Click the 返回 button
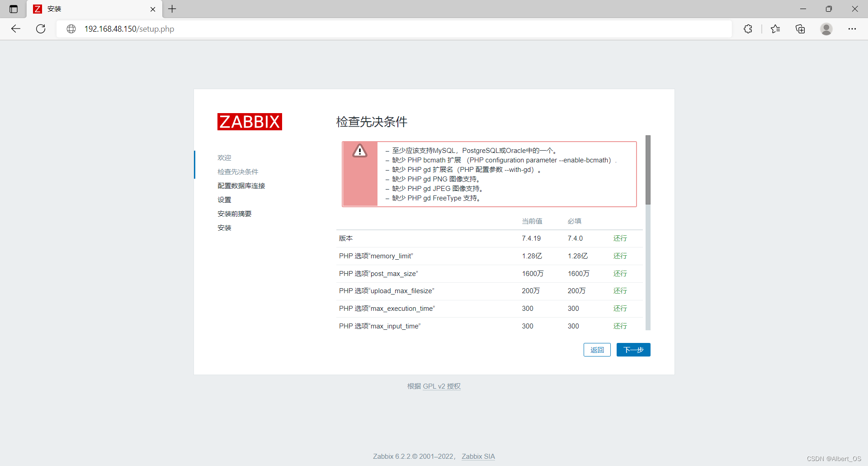The width and height of the screenshot is (868, 466). 597,350
